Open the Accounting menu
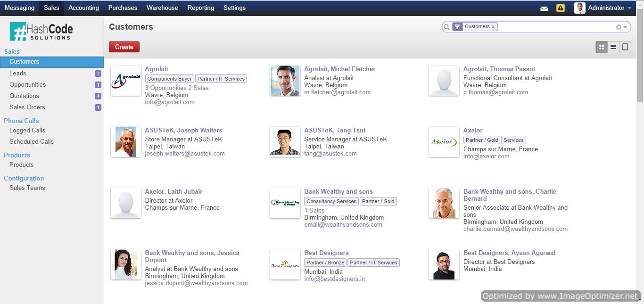The image size is (644, 304). pyautogui.click(x=83, y=8)
